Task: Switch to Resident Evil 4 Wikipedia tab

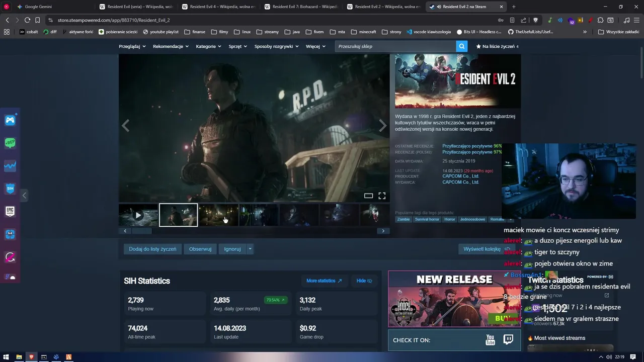Action: click(x=218, y=7)
